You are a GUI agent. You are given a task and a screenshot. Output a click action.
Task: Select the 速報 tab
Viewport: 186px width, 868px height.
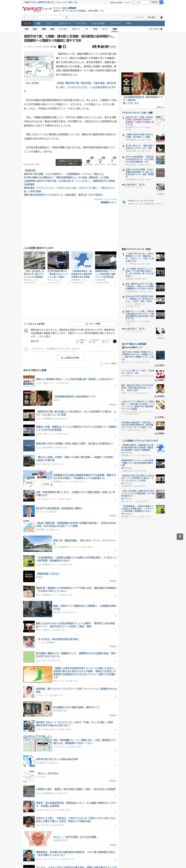click(x=38, y=24)
